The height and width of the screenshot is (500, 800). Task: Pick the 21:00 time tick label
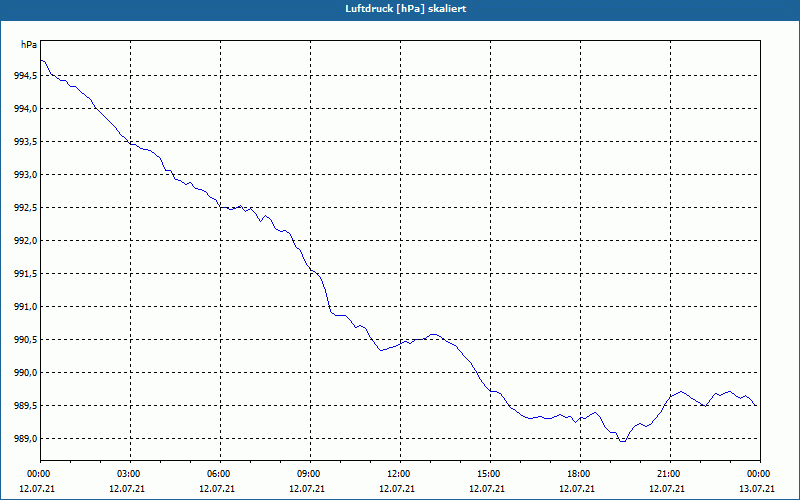tap(670, 474)
